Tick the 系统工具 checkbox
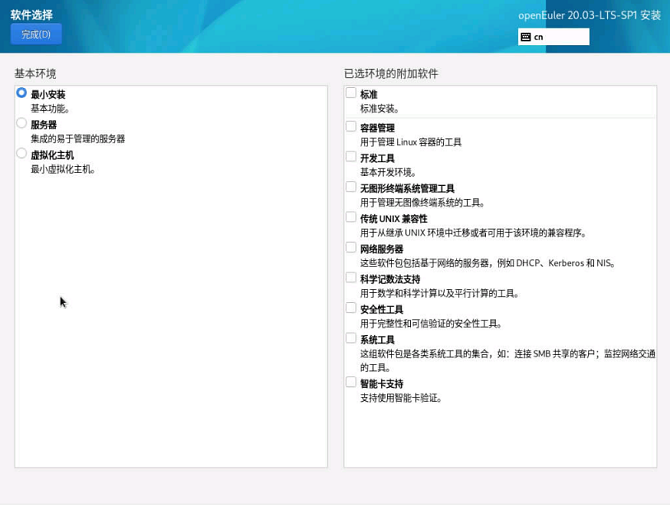The width and height of the screenshot is (670, 505). pyautogui.click(x=351, y=339)
